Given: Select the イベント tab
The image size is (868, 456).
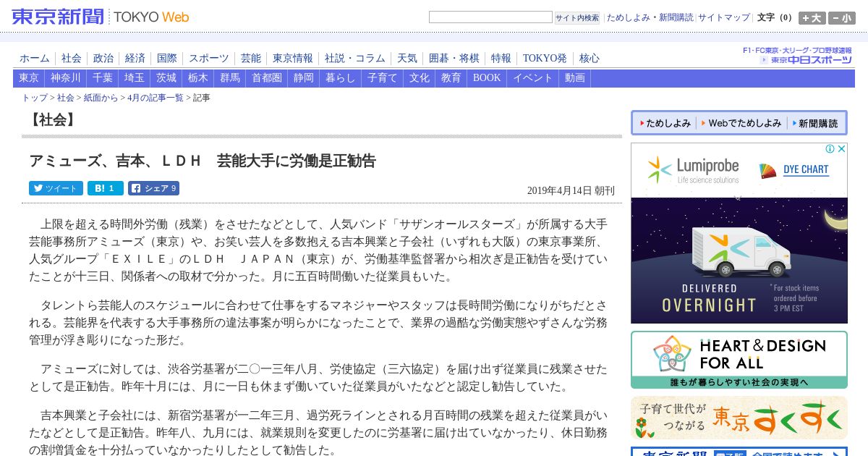Looking at the screenshot, I should tap(533, 78).
